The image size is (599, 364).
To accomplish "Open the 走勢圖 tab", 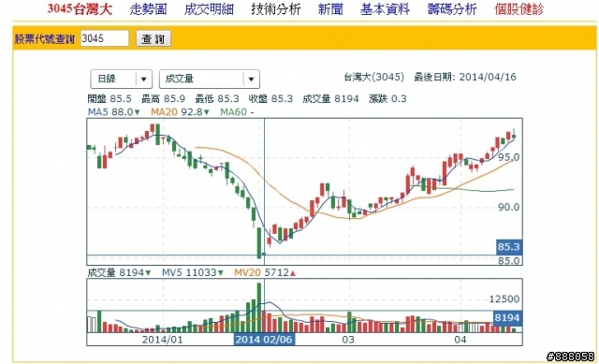I will [x=148, y=9].
